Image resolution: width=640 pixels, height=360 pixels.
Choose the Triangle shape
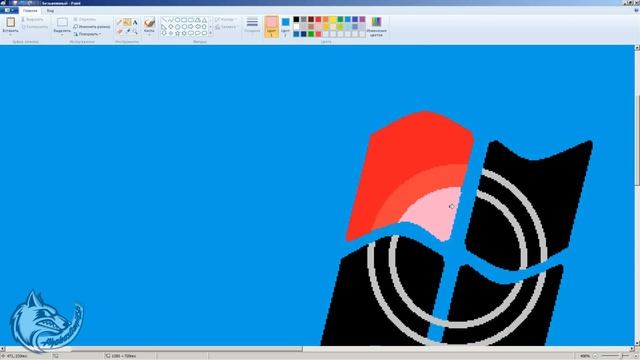tap(204, 20)
